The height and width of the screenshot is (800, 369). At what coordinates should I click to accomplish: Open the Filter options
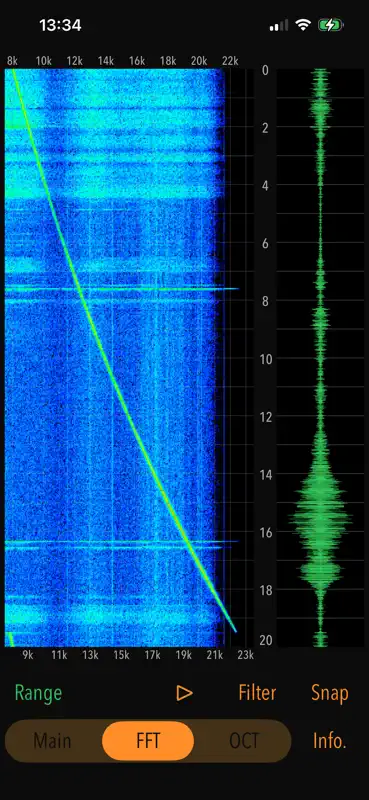coord(257,692)
